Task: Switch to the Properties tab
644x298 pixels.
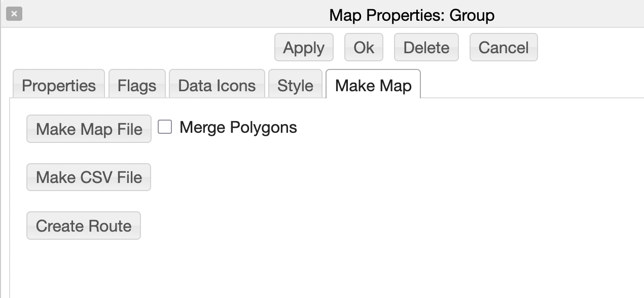Action: coord(59,85)
